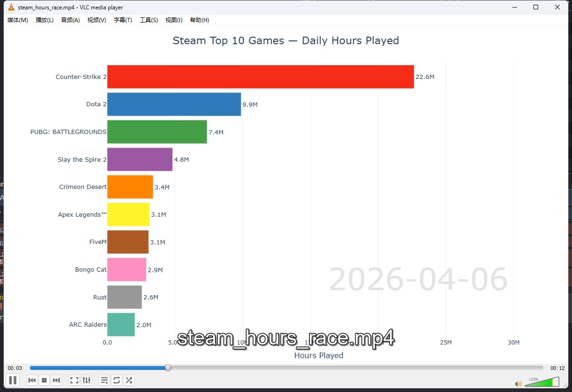Toggle random shuffle playback

click(x=129, y=380)
